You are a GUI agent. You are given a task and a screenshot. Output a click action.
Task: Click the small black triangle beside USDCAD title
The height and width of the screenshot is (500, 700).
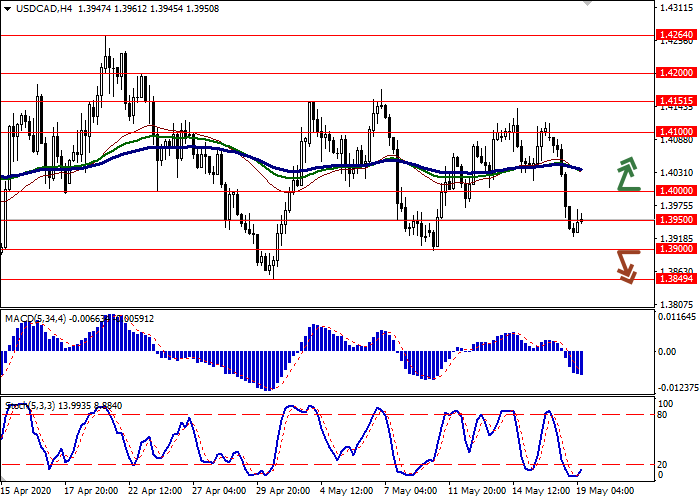coord(5,9)
